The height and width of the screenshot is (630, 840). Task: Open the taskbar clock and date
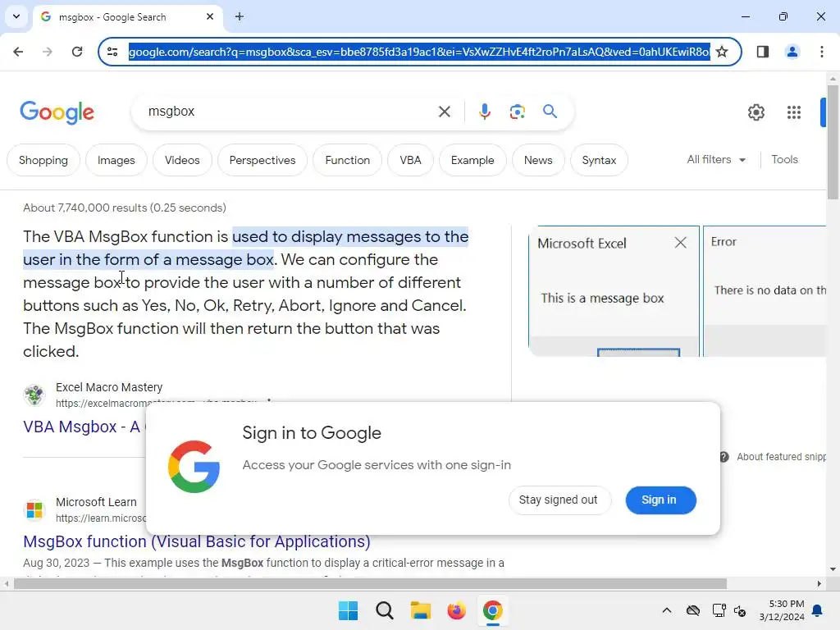782,610
